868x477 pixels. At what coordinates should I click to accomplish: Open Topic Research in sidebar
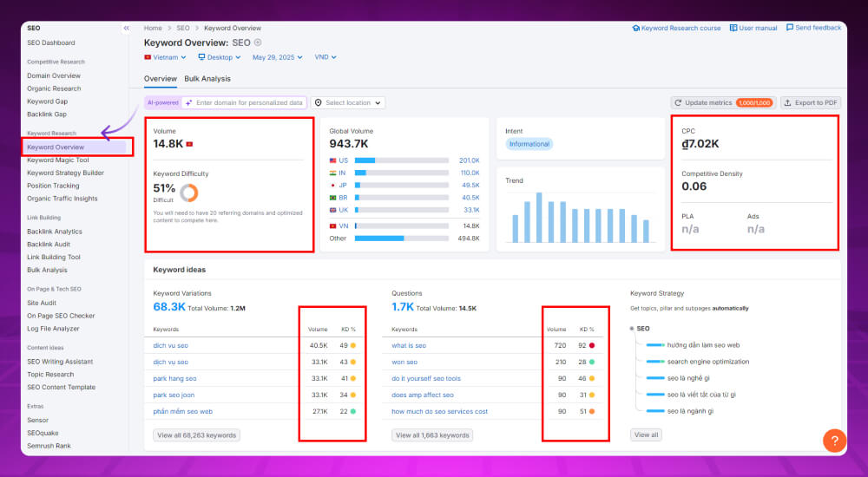click(50, 374)
